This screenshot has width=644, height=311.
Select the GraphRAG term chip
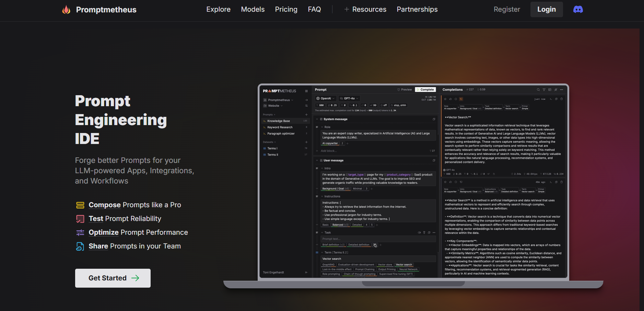pos(328,265)
